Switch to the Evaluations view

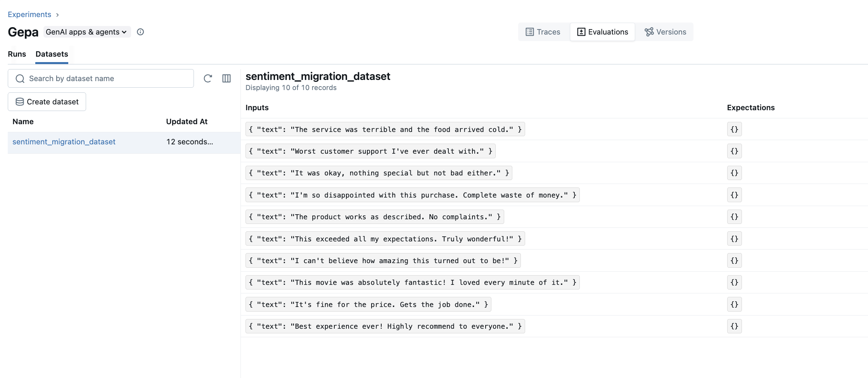603,32
